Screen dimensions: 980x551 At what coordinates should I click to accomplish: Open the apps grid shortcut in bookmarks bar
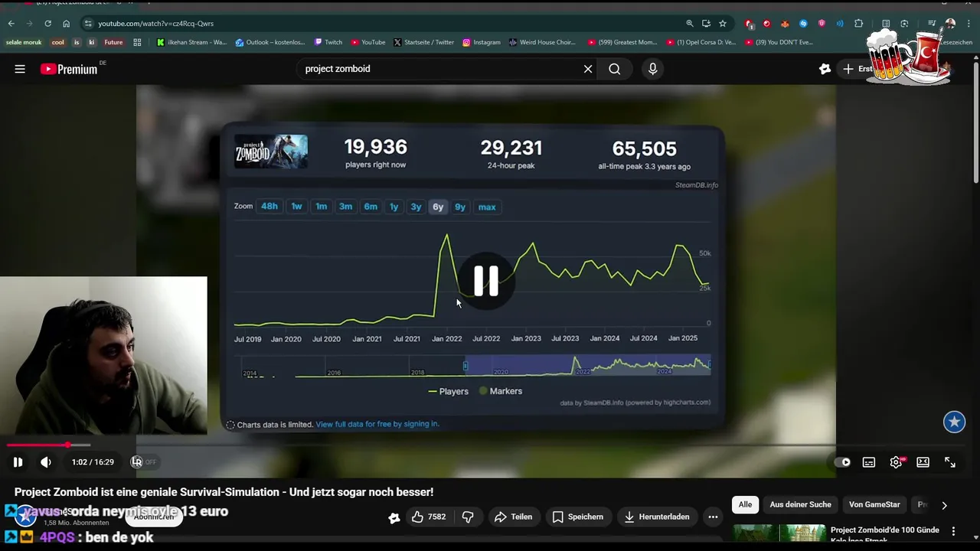[x=137, y=42]
